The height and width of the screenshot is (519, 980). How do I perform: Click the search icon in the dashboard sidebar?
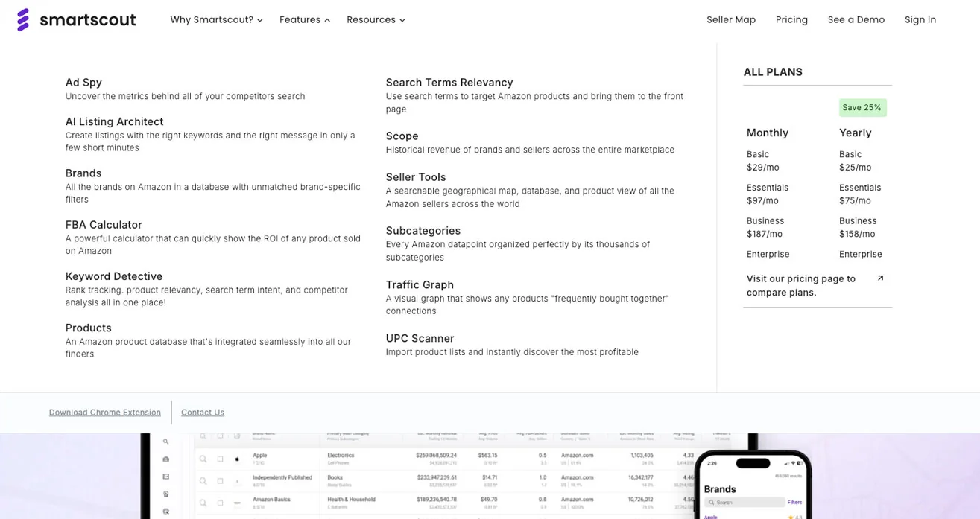165,442
